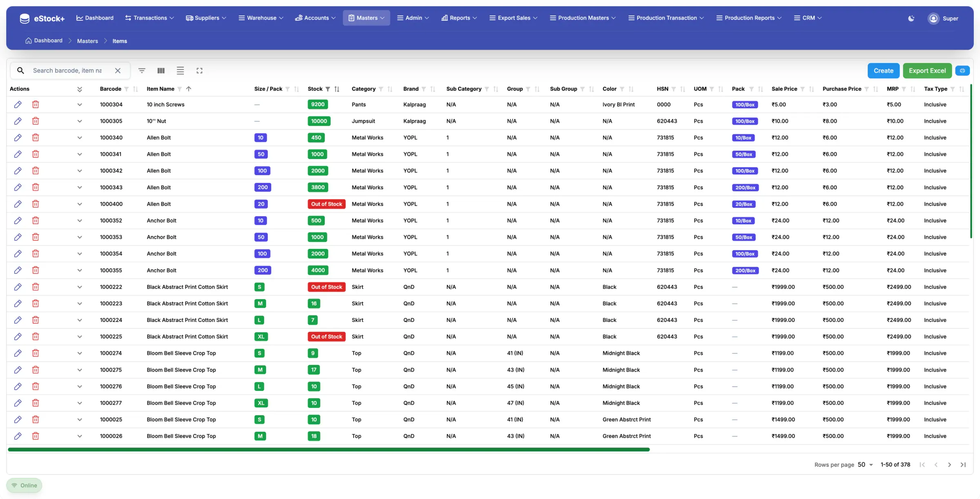Filter the Stock column
This screenshot has width=980, height=499.
click(327, 89)
